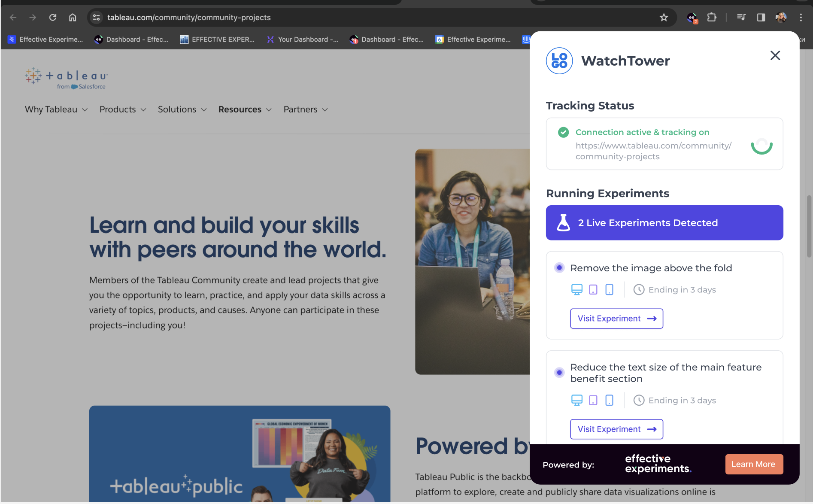Image resolution: width=813 pixels, height=504 pixels.
Task: Select the mobile device icon on second experiment
Action: click(609, 400)
